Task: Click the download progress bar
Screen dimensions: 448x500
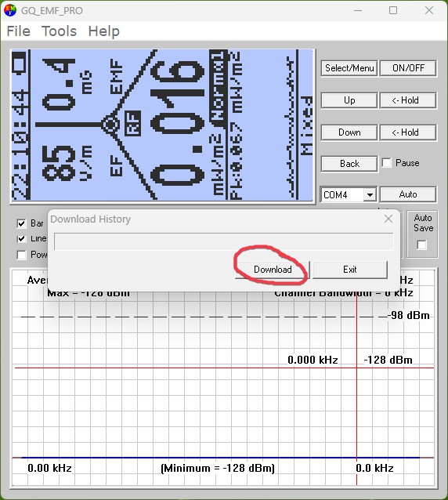Action: (224, 241)
